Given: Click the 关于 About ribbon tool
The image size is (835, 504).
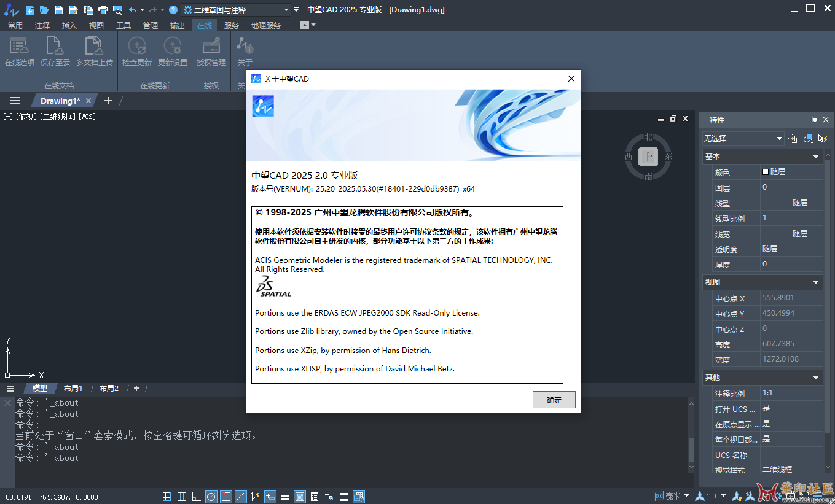Looking at the screenshot, I should [x=245, y=52].
